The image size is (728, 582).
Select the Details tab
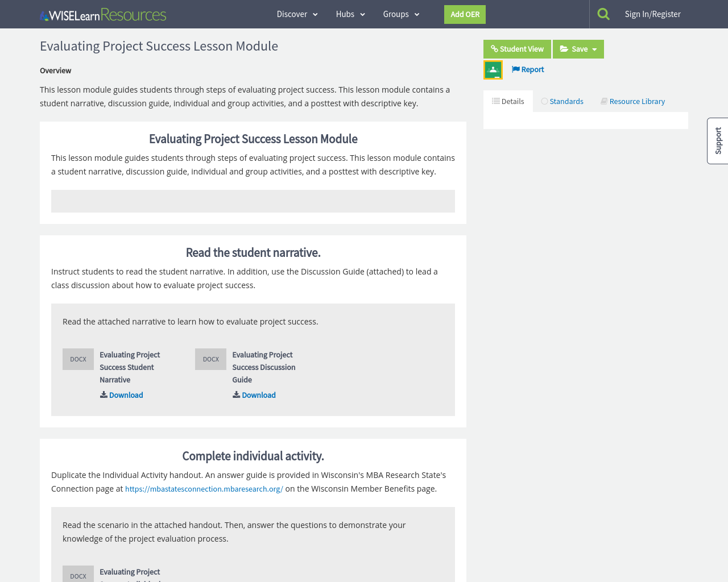pyautogui.click(x=508, y=101)
